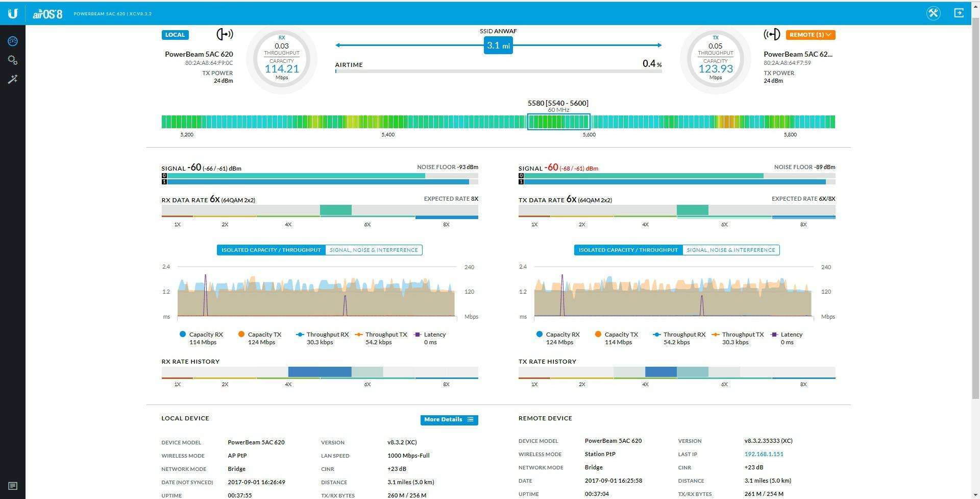Click the TX data rate 6X indicator bar
The height and width of the screenshot is (499, 980).
[x=677, y=210]
